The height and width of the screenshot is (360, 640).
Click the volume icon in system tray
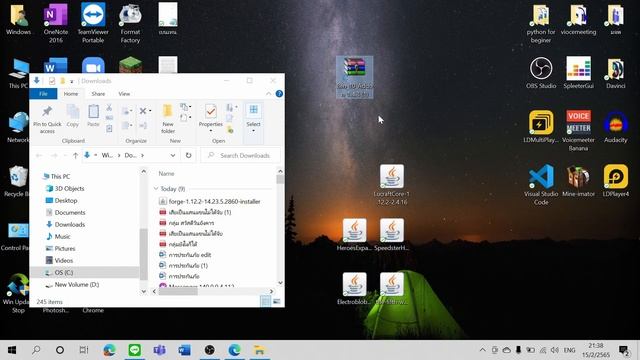pos(554,350)
